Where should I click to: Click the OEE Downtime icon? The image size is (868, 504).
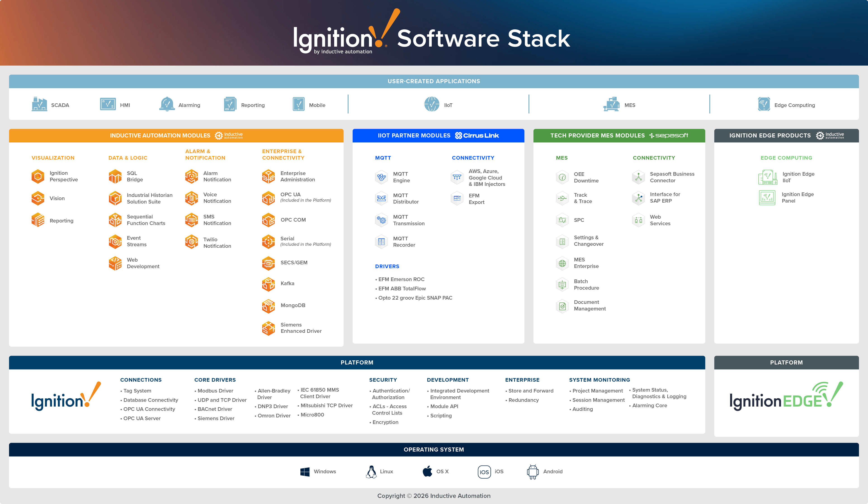[562, 177]
